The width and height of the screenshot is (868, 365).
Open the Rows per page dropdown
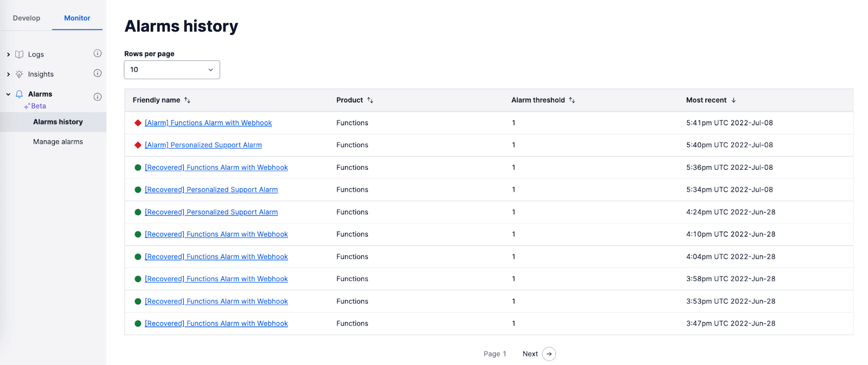tap(172, 70)
